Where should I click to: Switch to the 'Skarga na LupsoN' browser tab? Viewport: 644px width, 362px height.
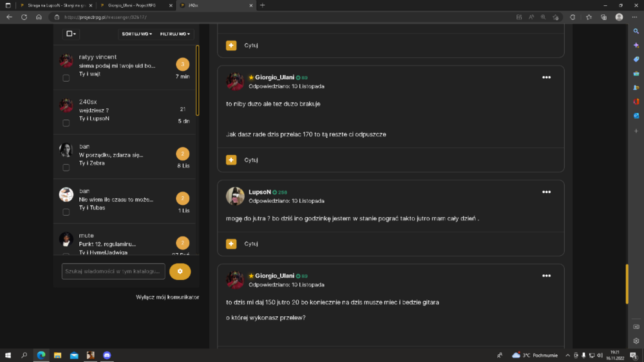(56, 5)
